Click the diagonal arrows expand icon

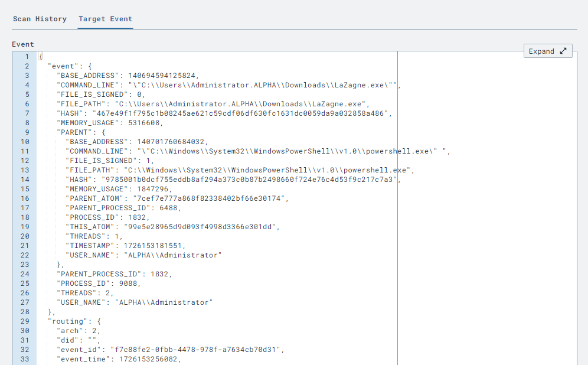click(563, 51)
